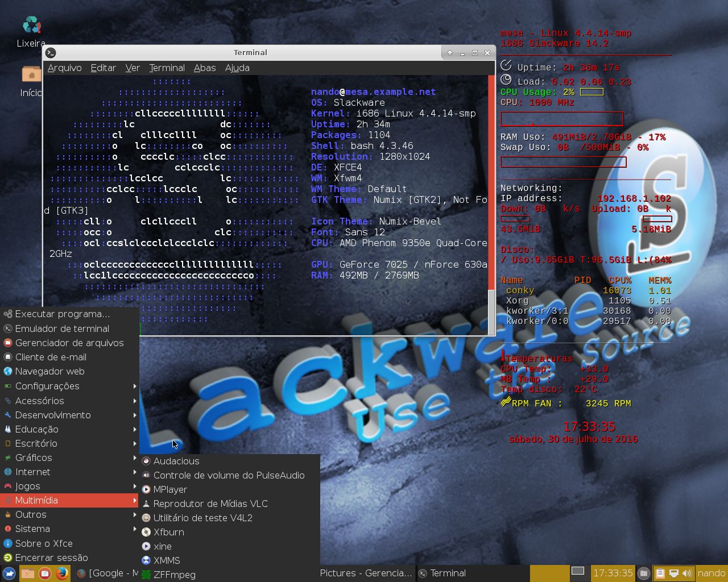Image resolution: width=728 pixels, height=582 pixels.
Task: Expand the Desenvolvimento submenu
Action: (69, 415)
